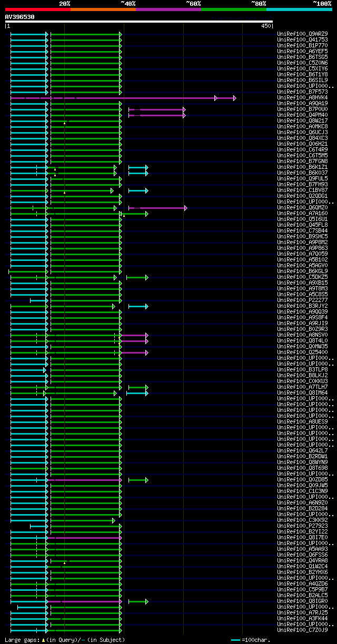The width and height of the screenshot is (337, 644).
Task: Click hit label UniRef100_A7Q059
Action: 302,254
